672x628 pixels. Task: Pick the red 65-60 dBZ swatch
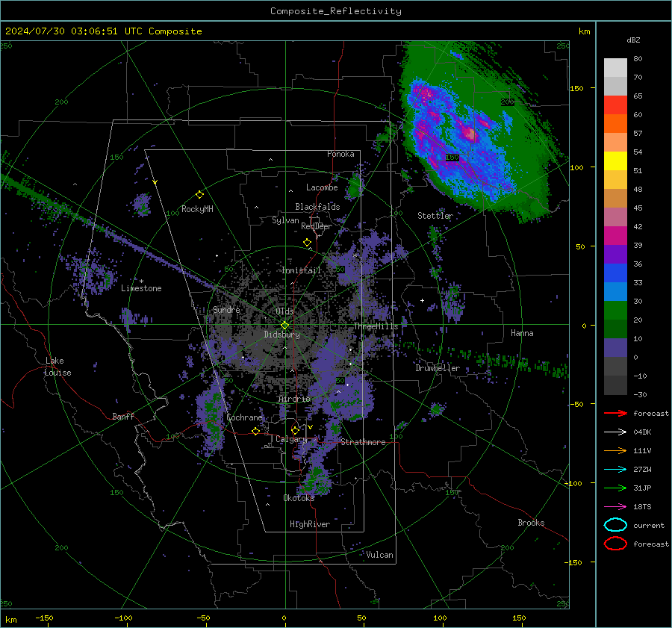(615, 105)
